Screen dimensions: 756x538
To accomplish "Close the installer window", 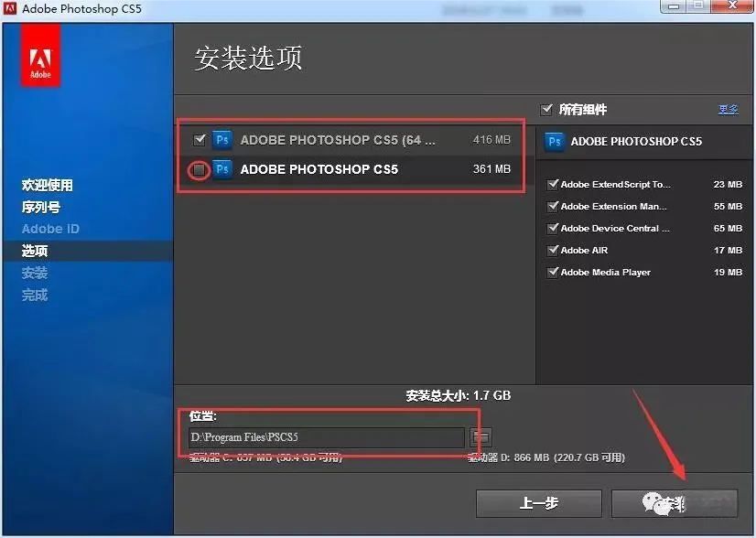I will [732, 5].
